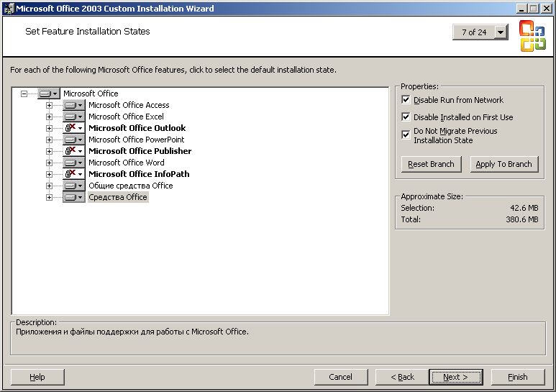The image size is (556, 392).
Task: Open the 7 of 24 page dropdown
Action: pos(501,32)
